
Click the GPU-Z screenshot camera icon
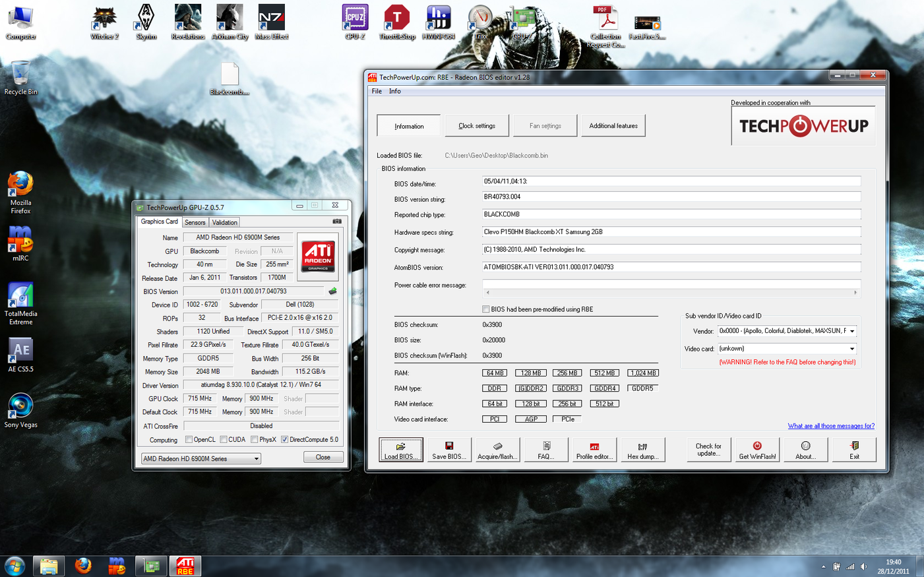pyautogui.click(x=337, y=222)
